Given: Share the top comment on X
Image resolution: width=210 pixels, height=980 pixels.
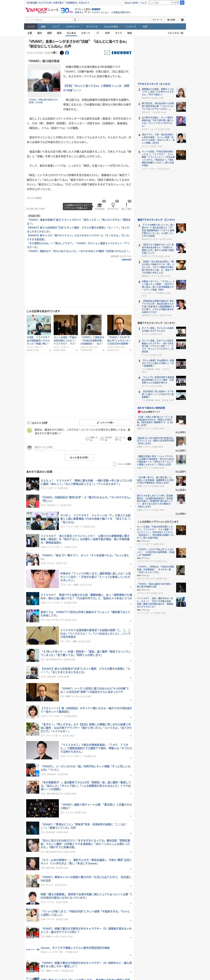Looking at the screenshot, I should 130,439.
